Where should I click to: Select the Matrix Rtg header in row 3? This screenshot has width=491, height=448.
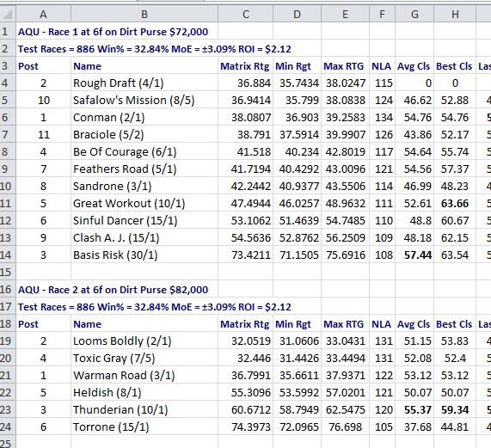tap(246, 66)
